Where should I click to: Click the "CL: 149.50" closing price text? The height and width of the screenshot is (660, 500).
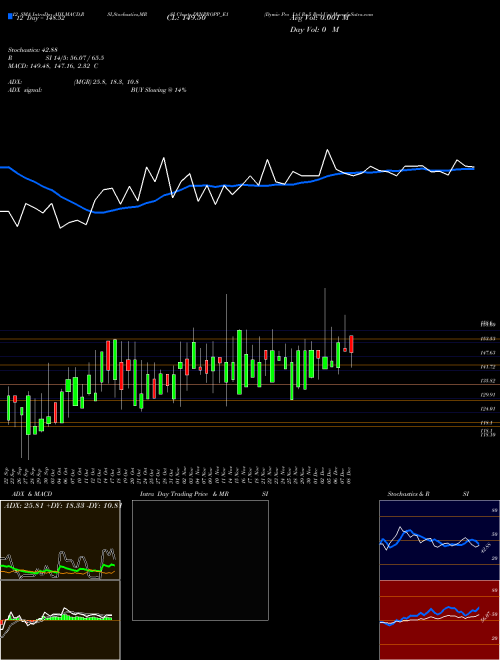185,18
